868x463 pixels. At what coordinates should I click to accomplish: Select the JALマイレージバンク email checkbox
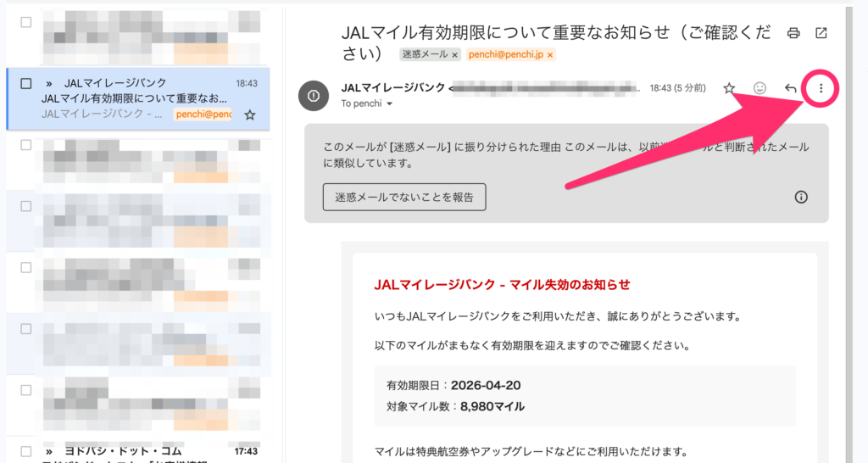26,83
